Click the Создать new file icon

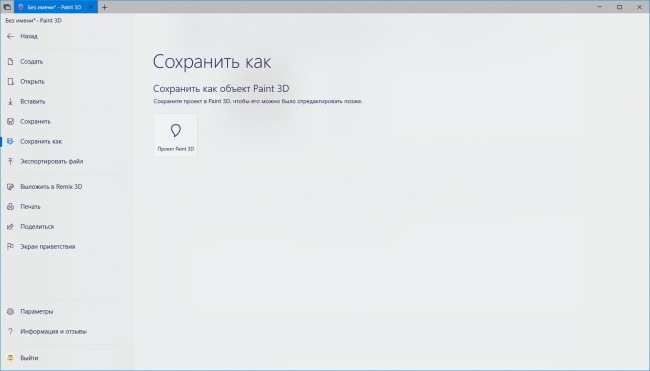tap(10, 61)
